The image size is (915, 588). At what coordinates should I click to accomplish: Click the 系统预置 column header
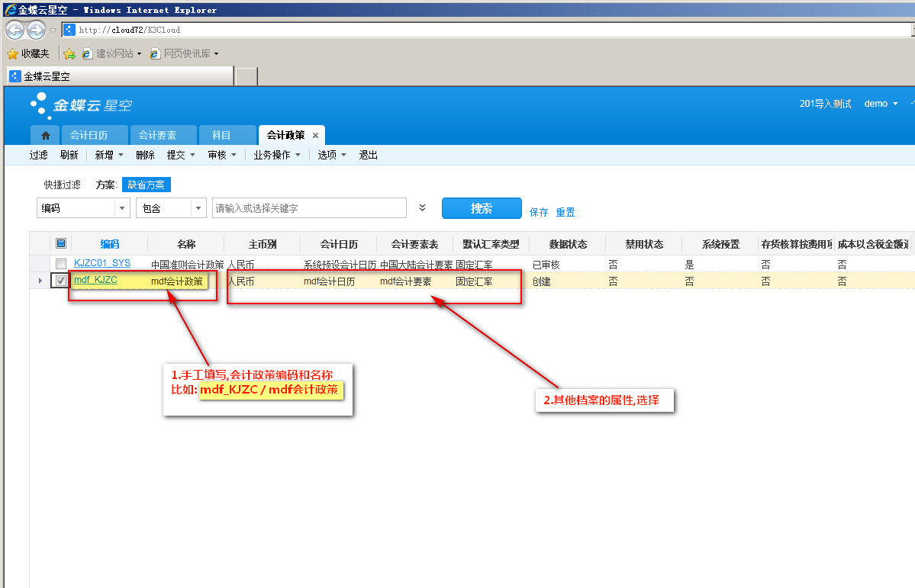pyautogui.click(x=720, y=244)
